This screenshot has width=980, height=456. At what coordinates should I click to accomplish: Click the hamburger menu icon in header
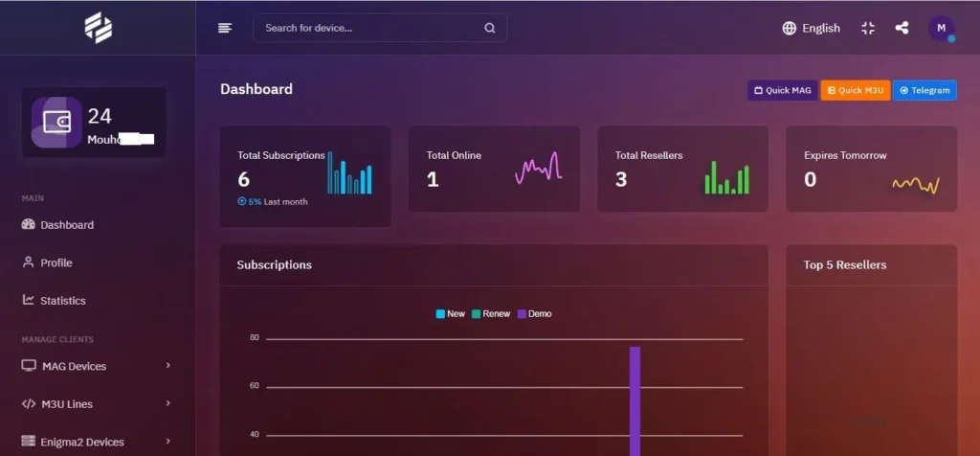(x=225, y=28)
